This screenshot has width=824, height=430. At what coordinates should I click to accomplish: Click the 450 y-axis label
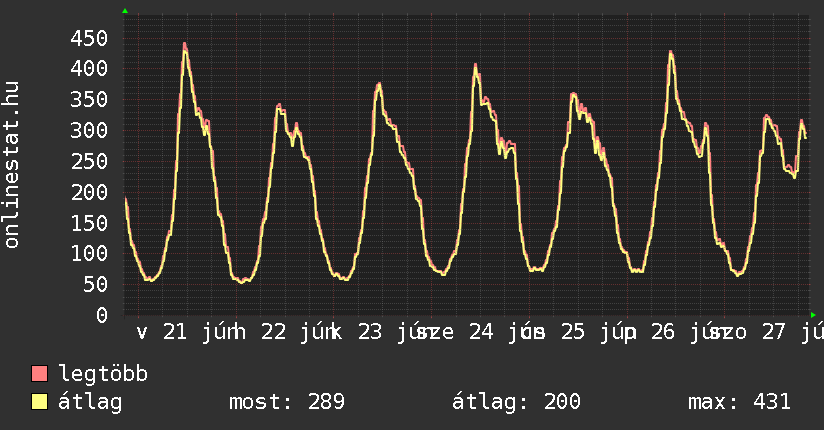pos(89,38)
